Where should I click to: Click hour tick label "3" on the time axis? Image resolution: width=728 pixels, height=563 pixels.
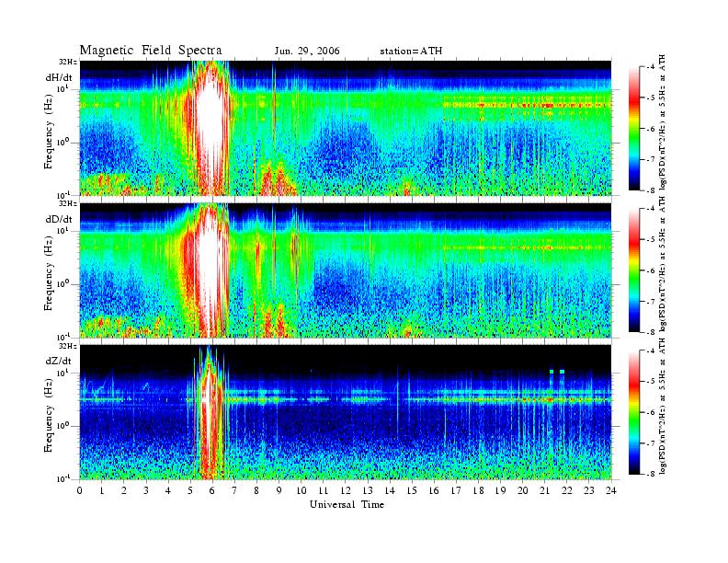pos(146,491)
